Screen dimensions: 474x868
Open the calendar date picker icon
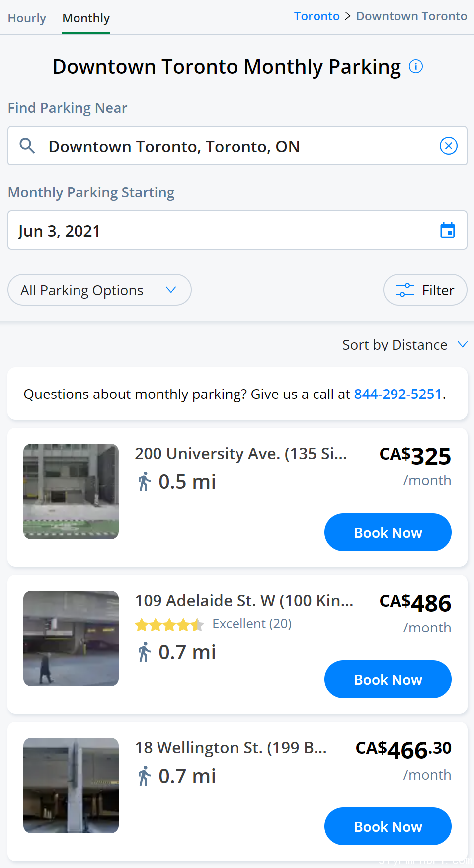coord(447,231)
